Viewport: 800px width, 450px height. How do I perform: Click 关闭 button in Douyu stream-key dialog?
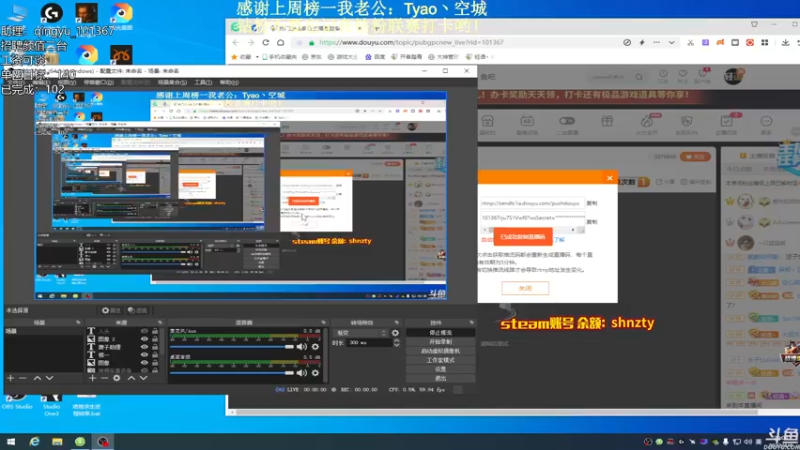click(525, 288)
